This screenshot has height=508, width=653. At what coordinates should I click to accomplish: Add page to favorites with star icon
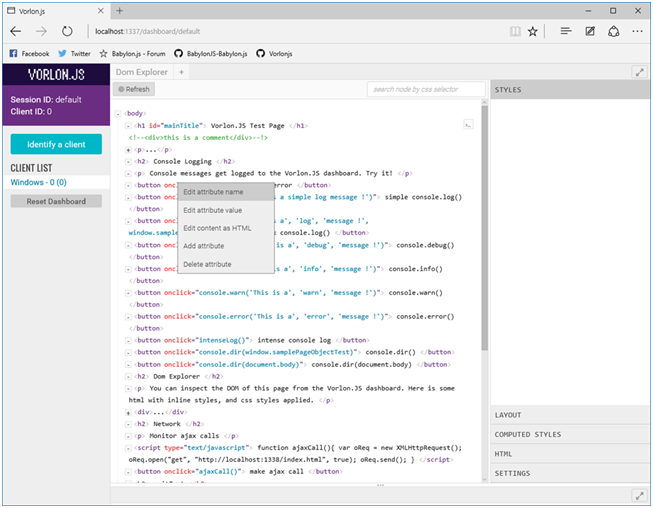[x=533, y=31]
